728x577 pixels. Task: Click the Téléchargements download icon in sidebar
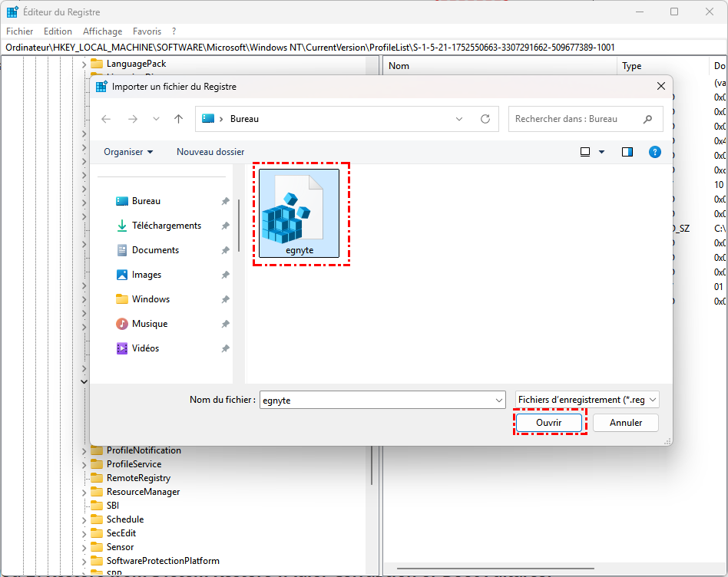point(122,226)
